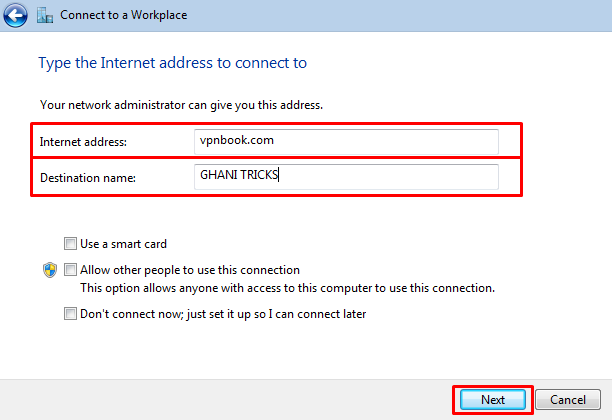This screenshot has height=420, width=612.
Task: Click the 'Internet address:' label
Action: 83,142
